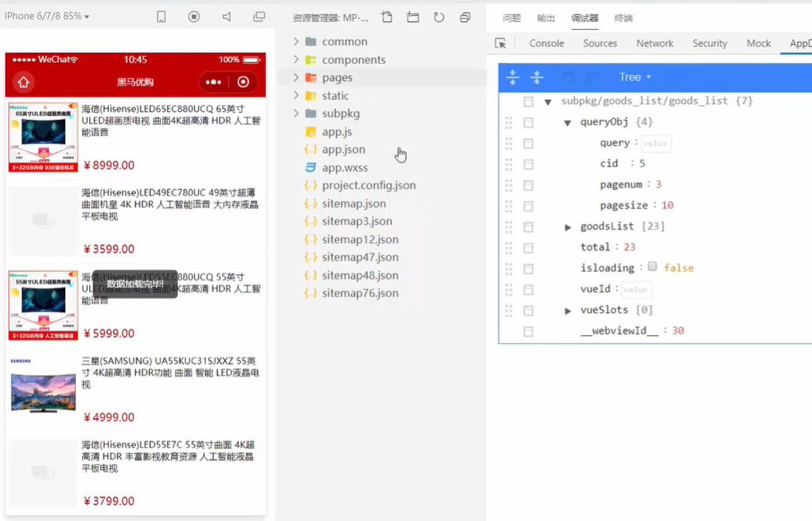The image size is (812, 521).
Task: Create a new file in explorer
Action: coord(387,17)
